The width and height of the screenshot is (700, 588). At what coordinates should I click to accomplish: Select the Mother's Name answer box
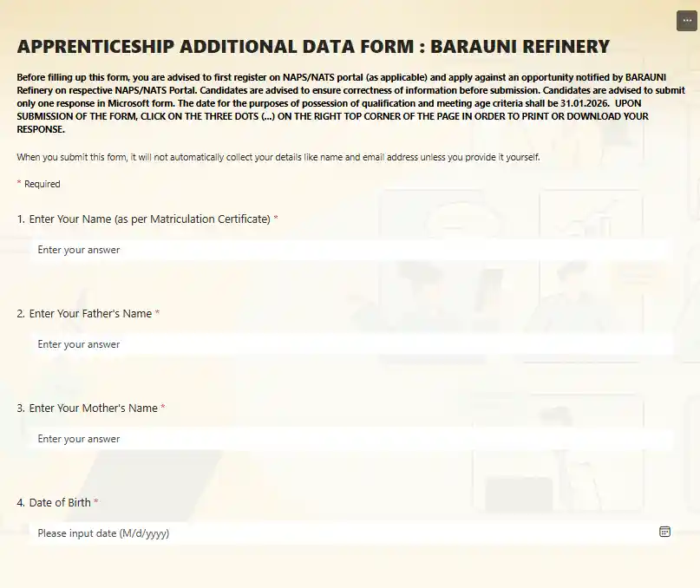click(x=350, y=439)
